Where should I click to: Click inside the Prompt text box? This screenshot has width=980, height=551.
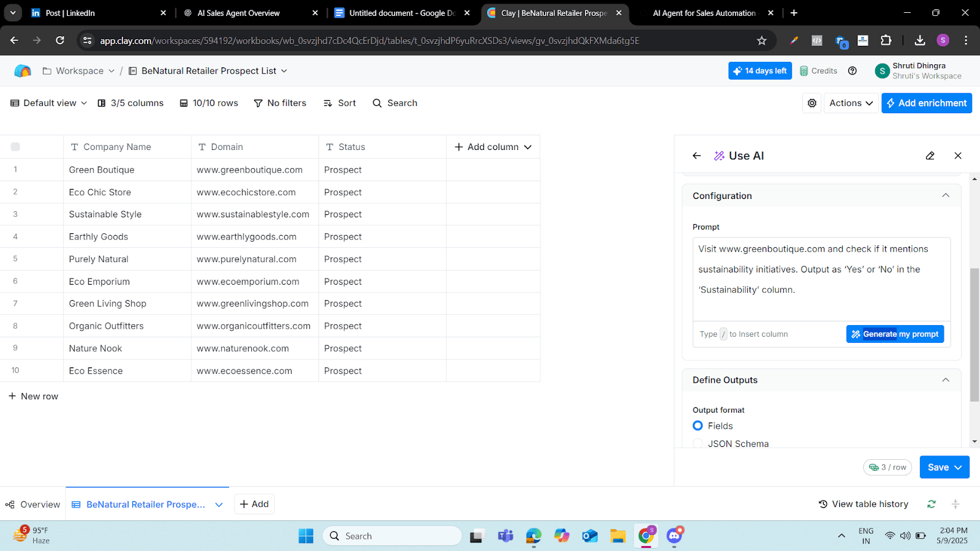[x=821, y=279]
